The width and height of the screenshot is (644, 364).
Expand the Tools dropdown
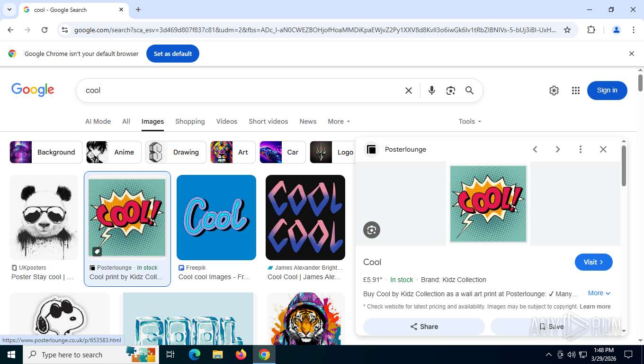470,121
